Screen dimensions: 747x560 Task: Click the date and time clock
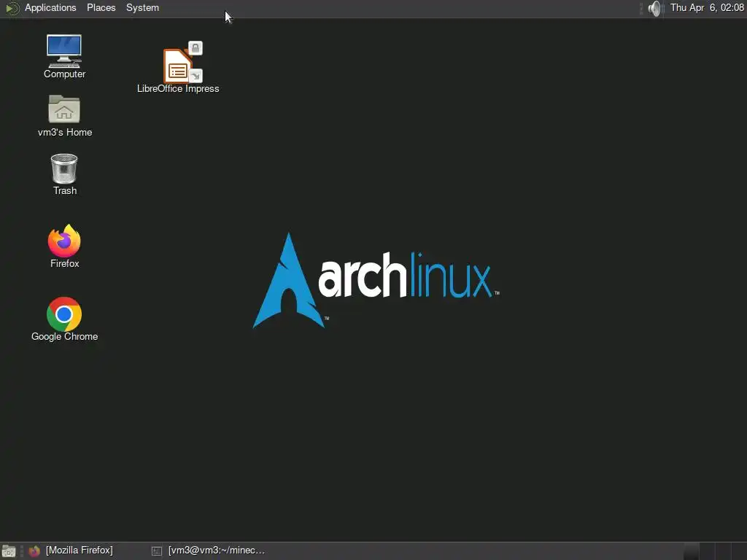pyautogui.click(x=707, y=7)
